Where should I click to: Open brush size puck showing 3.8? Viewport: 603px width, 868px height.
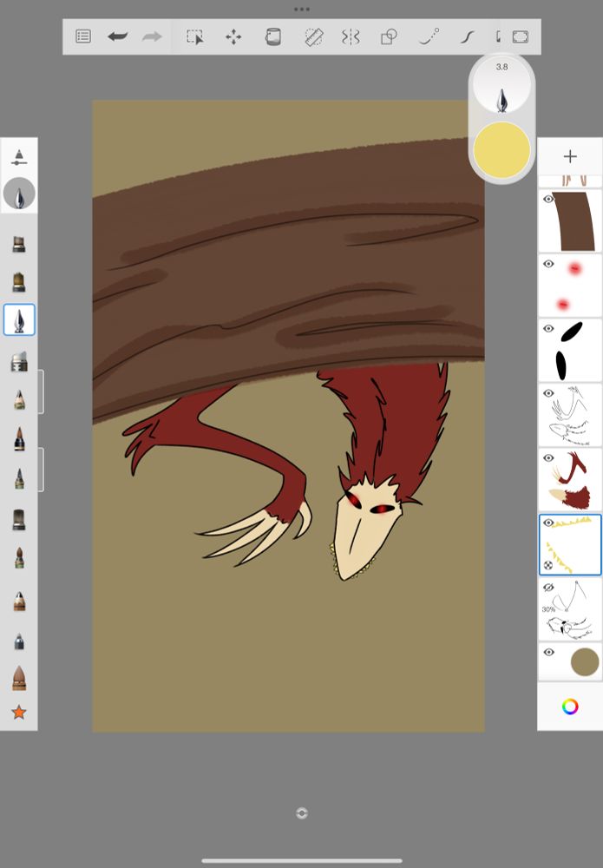pyautogui.click(x=501, y=86)
